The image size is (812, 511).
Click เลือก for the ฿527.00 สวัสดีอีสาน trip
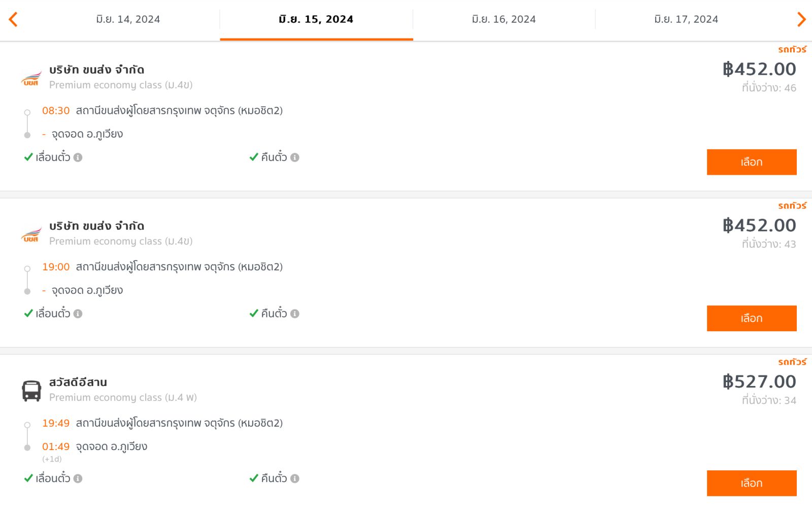[752, 483]
